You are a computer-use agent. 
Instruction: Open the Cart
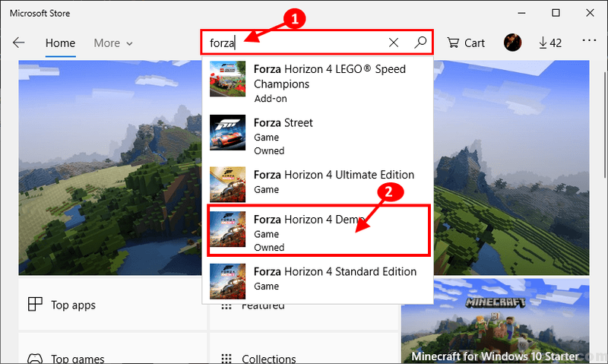(466, 43)
